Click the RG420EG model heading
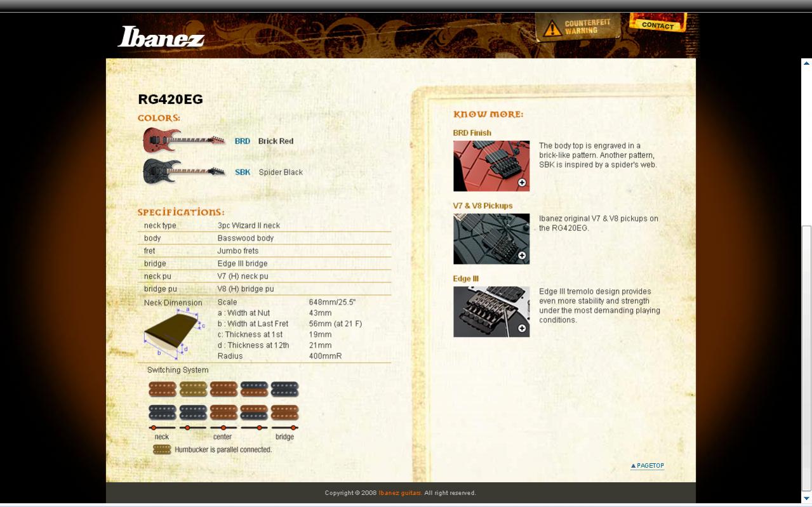The image size is (812, 507). [170, 99]
